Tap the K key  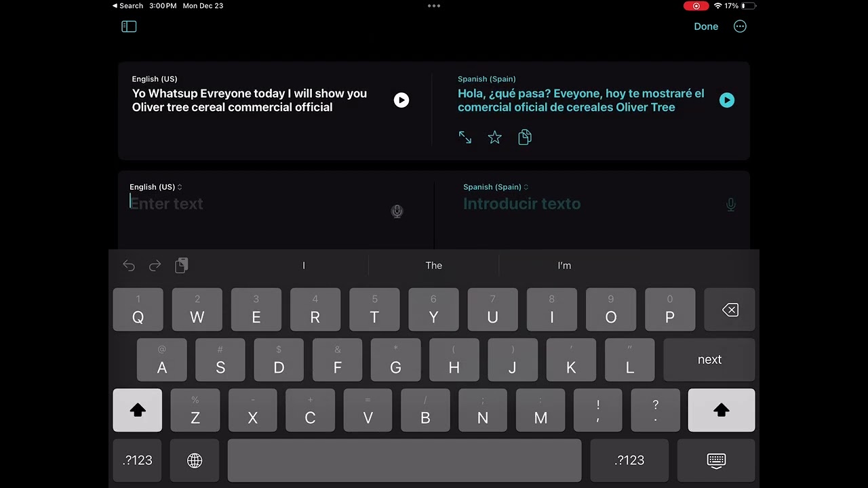[x=571, y=360]
